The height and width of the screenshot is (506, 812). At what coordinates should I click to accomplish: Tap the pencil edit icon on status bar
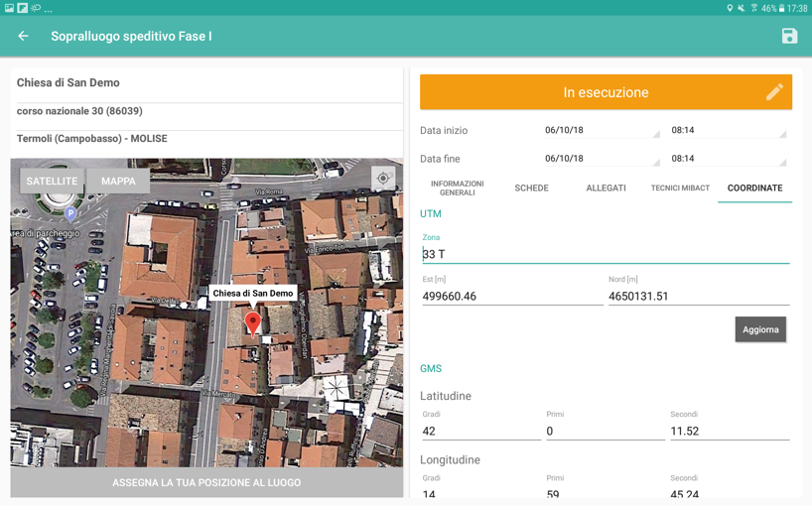774,92
